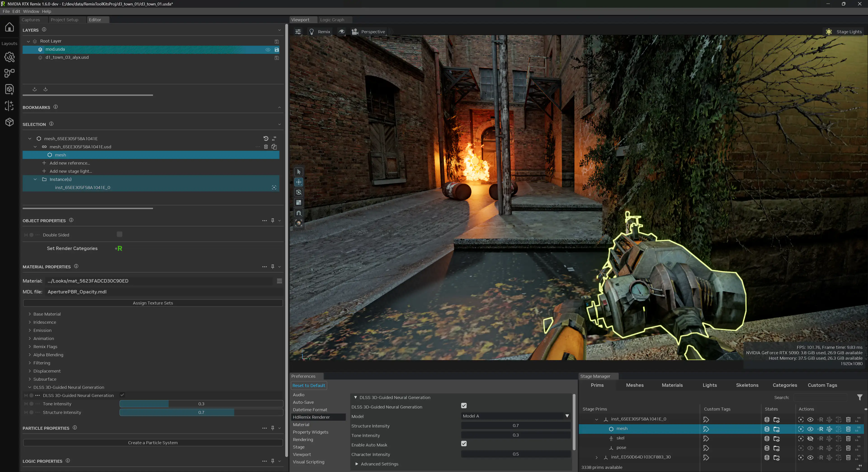Open the Stage Manager filter funnel icon

(860, 398)
